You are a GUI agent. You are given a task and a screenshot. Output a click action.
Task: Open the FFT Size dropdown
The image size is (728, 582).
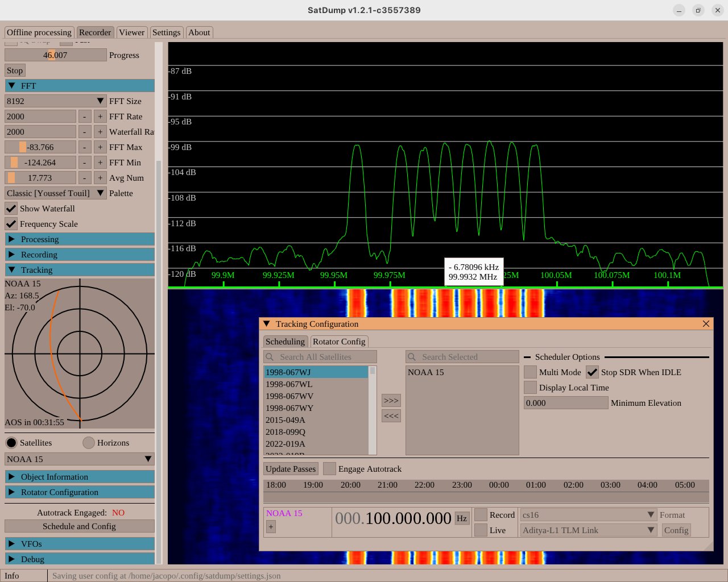click(56, 101)
